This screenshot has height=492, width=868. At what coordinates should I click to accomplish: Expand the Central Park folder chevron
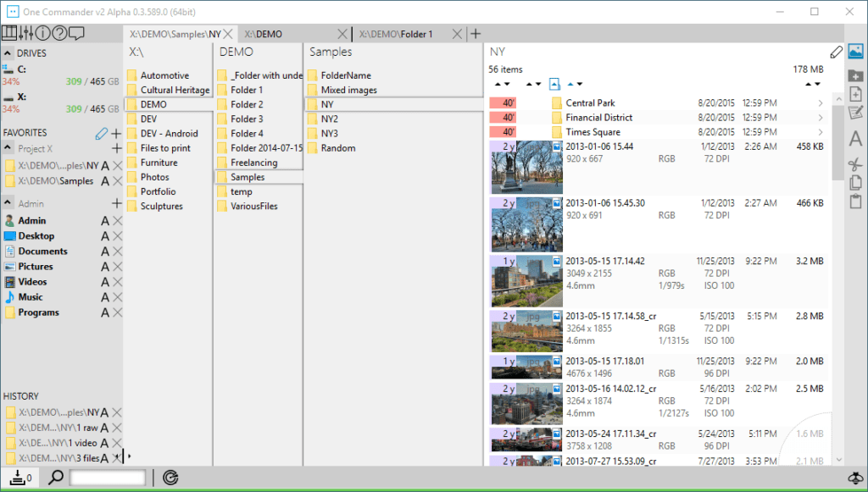click(821, 103)
